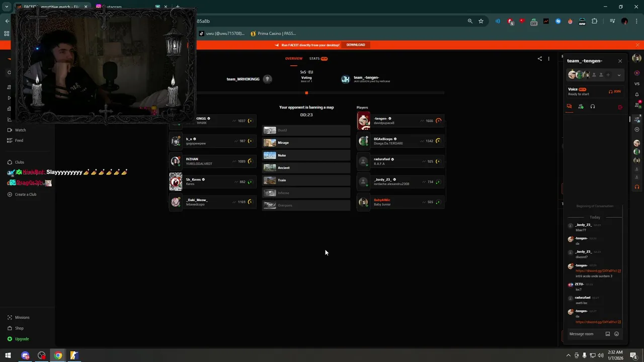Open player BabyAIMic profile

point(400,202)
